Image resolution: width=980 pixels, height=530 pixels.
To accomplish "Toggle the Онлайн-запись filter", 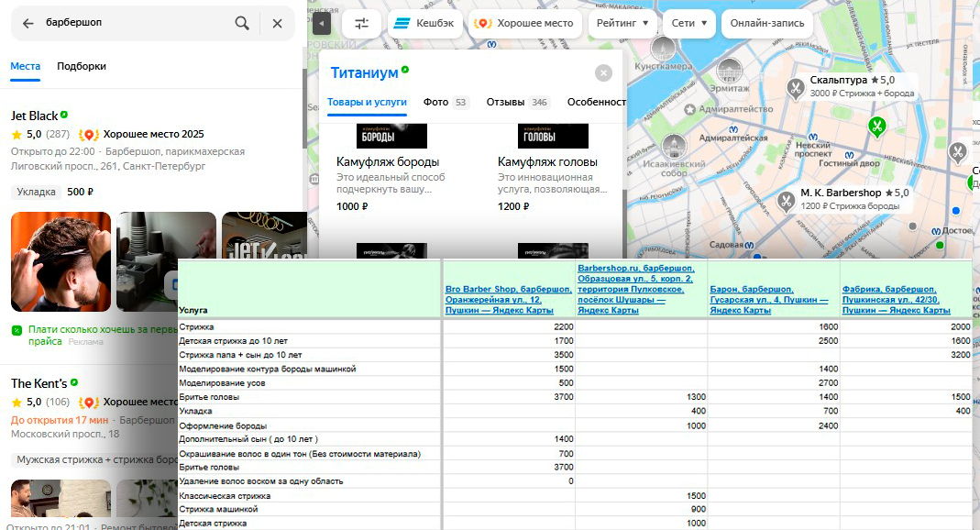I will coord(766,24).
